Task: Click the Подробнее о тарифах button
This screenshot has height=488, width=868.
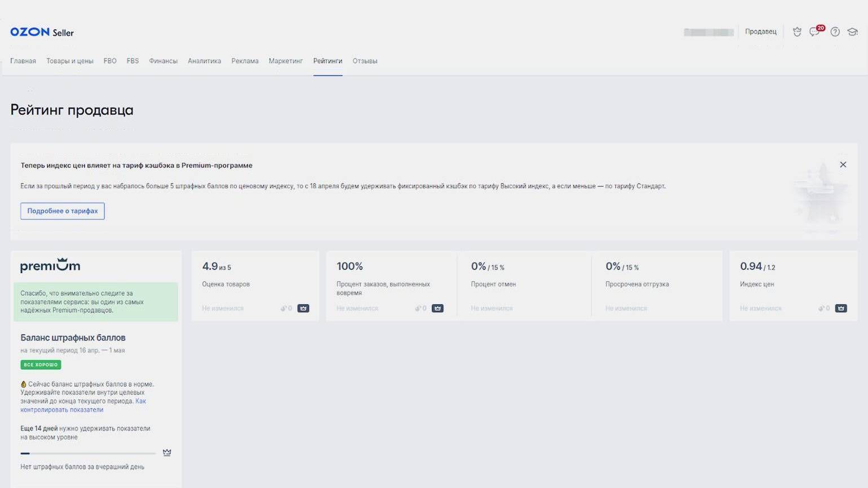Action: (x=63, y=211)
